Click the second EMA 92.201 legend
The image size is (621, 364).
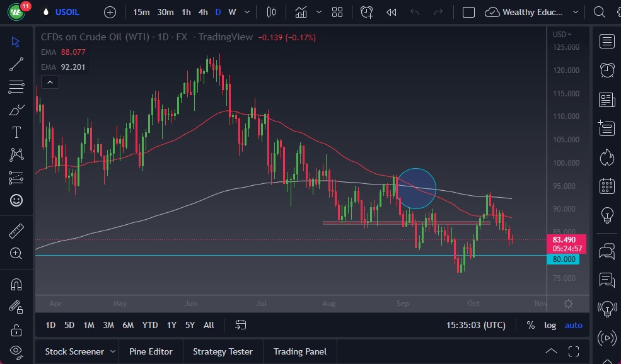click(x=64, y=67)
